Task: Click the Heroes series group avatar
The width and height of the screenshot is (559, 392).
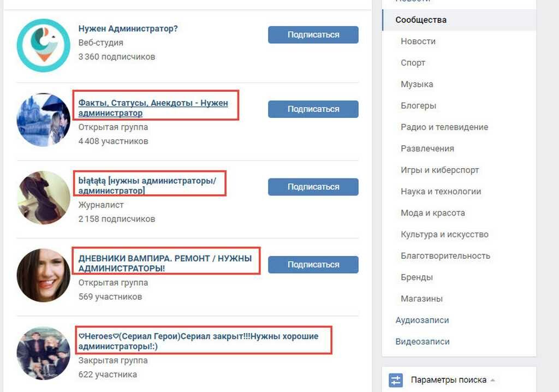Action: point(43,353)
